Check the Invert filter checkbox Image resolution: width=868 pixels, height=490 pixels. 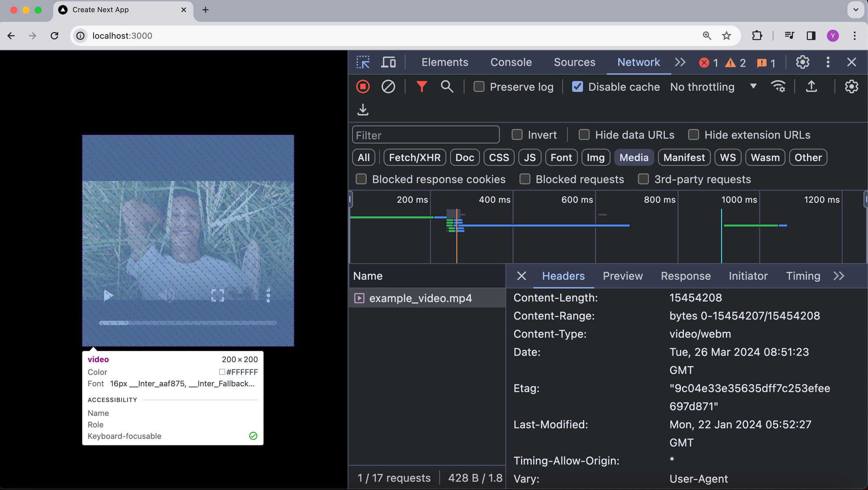pos(517,135)
